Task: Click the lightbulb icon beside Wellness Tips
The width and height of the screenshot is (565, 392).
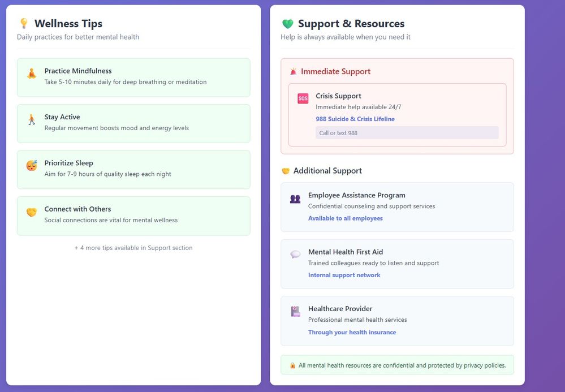Action: (24, 23)
